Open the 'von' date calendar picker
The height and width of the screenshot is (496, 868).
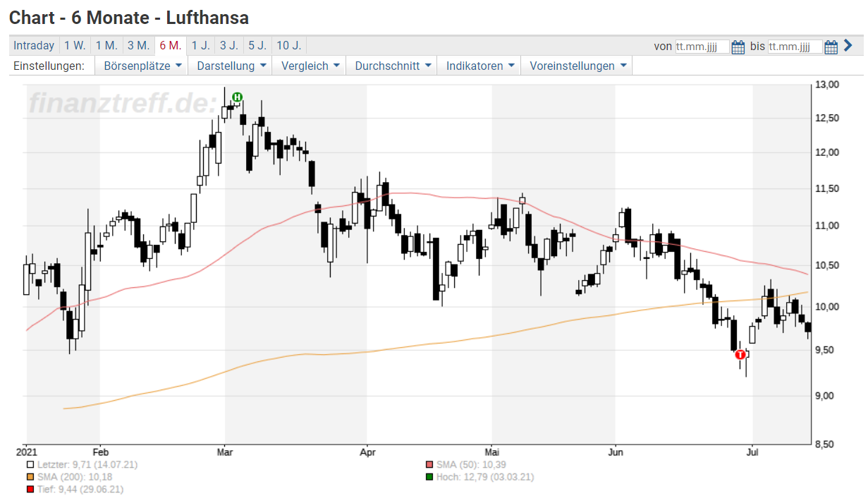pos(738,47)
